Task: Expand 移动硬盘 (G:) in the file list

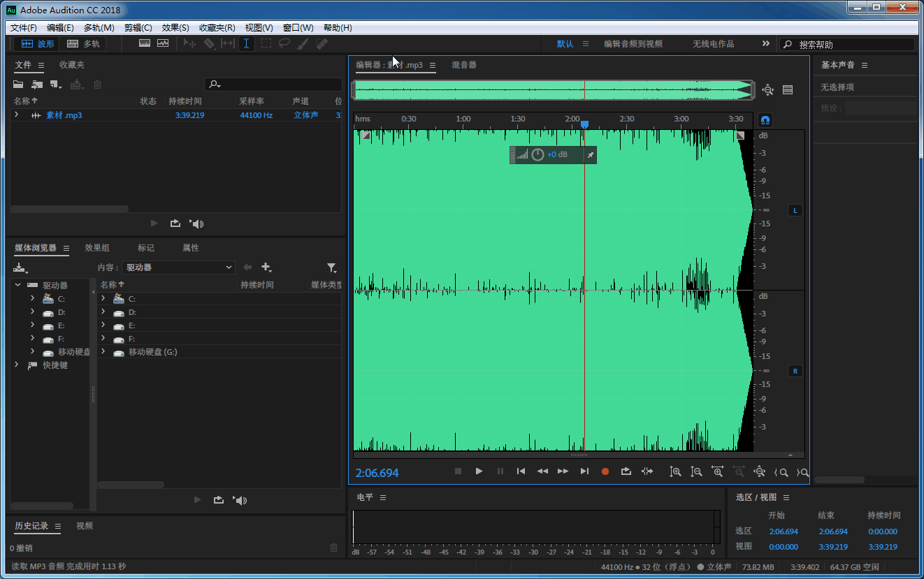Action: 103,351
